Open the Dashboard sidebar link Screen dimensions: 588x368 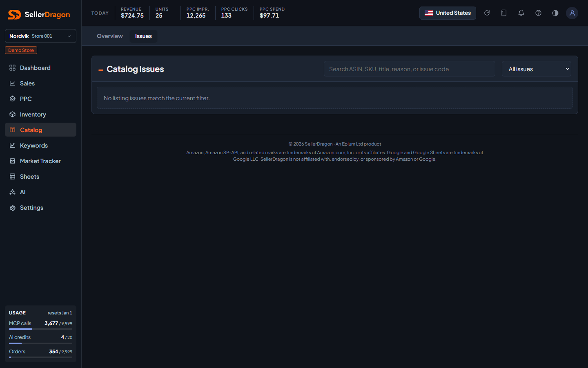coord(40,68)
